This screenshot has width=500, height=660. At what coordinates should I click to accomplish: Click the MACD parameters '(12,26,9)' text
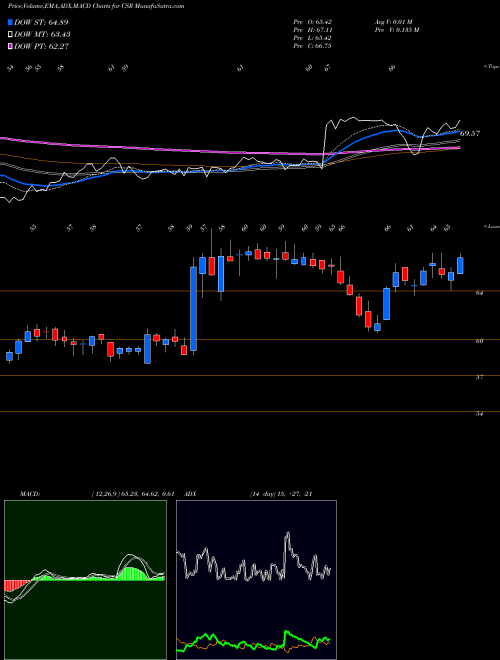[x=105, y=494]
